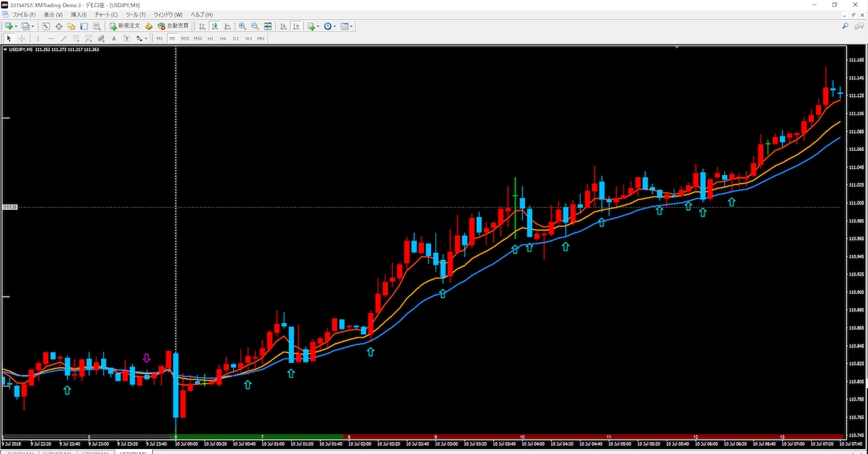
Task: Click the zoom in magnifier icon
Action: click(x=242, y=26)
